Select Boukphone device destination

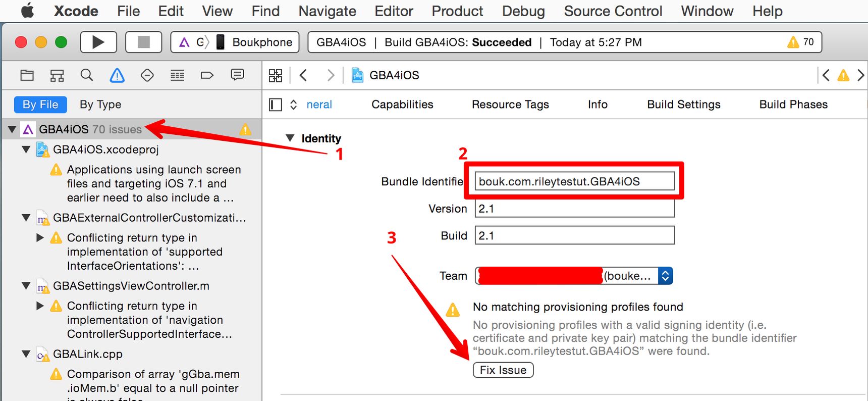[255, 42]
